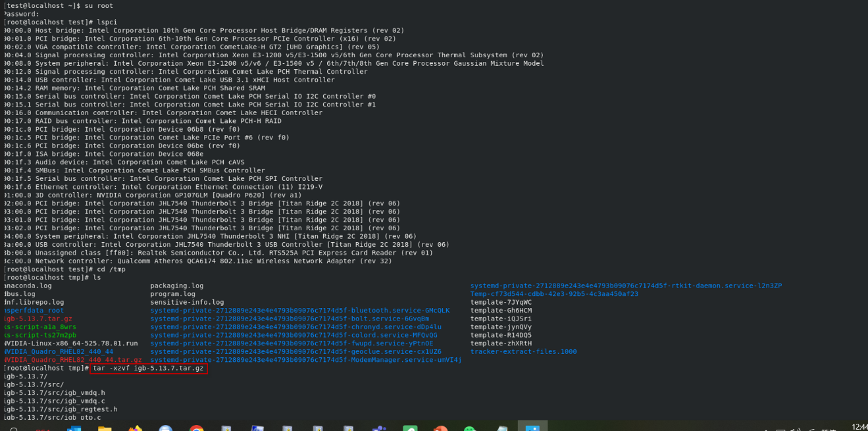Image resolution: width=868 pixels, height=431 pixels.
Task: Click the ks-script-a1a_8wrs entry
Action: [x=39, y=326]
